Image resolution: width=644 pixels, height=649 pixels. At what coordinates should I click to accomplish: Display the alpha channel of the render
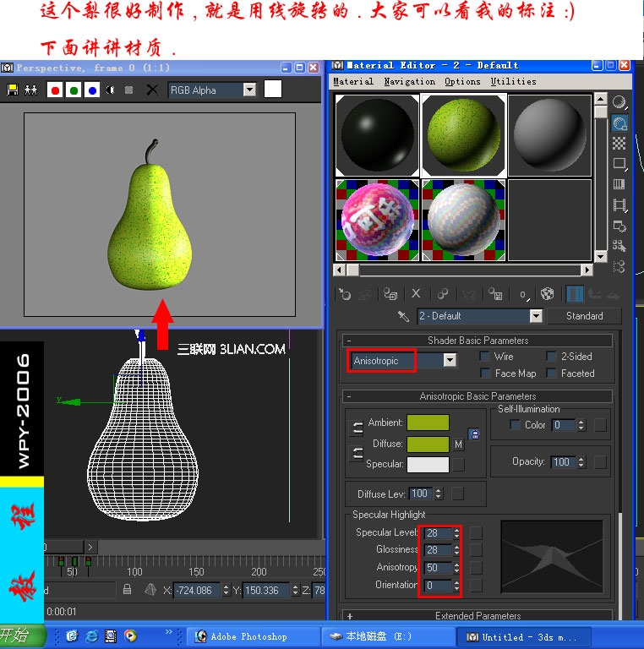point(111,90)
